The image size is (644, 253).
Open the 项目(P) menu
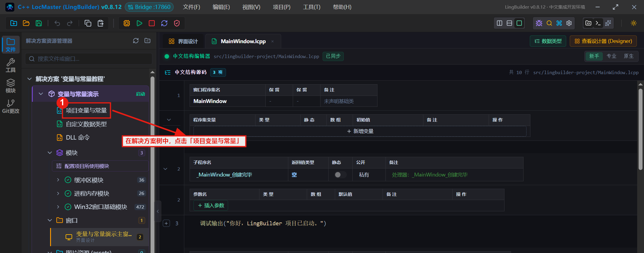282,7
